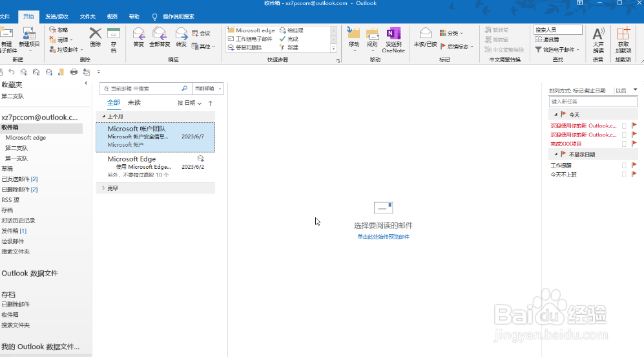The height and width of the screenshot is (357, 644).
Task: Open the 草稿 drafts folder
Action: [x=7, y=169]
